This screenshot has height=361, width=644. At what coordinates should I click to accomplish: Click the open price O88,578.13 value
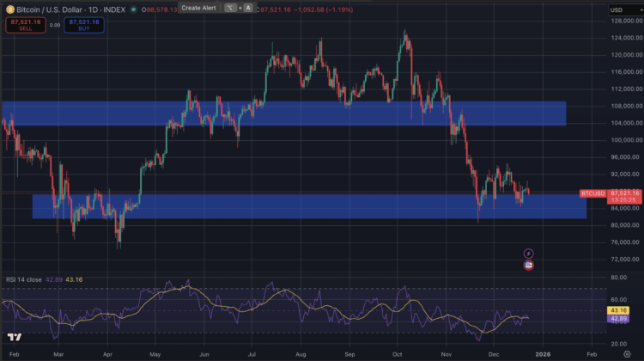(x=160, y=9)
